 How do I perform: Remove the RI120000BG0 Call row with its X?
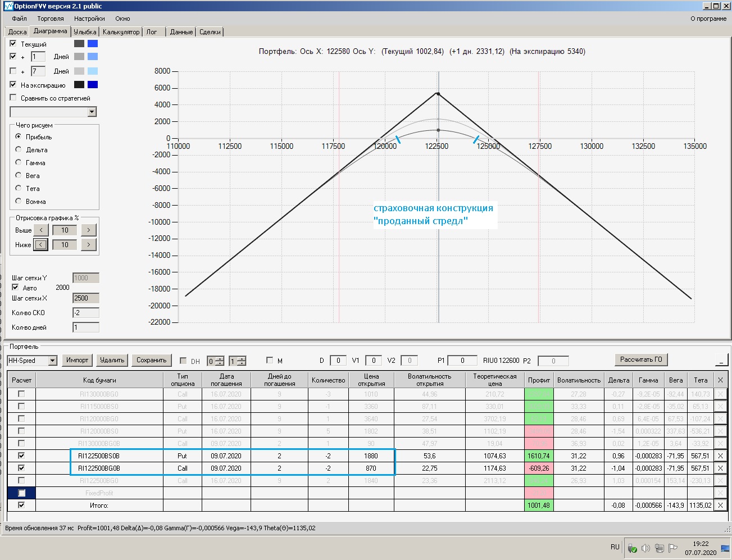click(x=720, y=419)
